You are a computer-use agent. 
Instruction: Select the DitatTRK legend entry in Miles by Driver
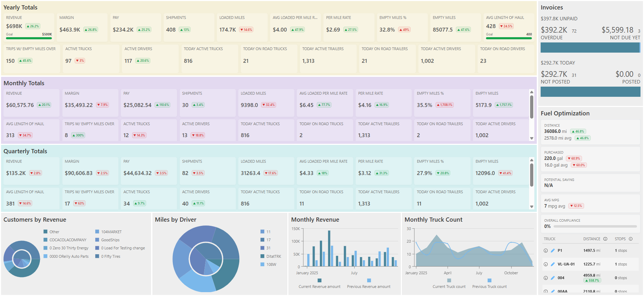click(273, 257)
